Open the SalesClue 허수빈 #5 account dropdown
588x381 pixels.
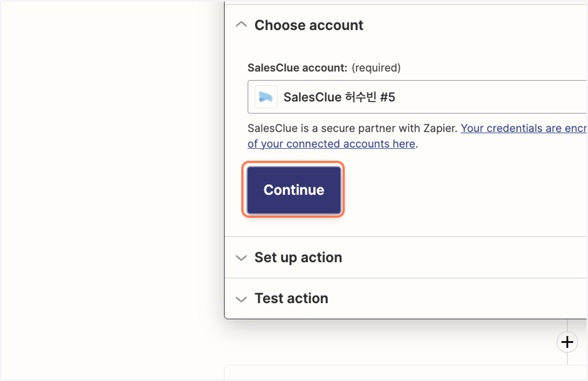coord(417,97)
